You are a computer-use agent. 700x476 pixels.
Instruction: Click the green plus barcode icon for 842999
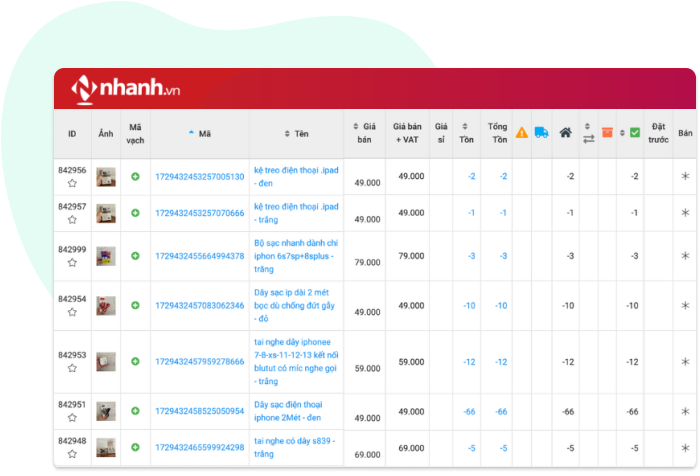pyautogui.click(x=136, y=256)
